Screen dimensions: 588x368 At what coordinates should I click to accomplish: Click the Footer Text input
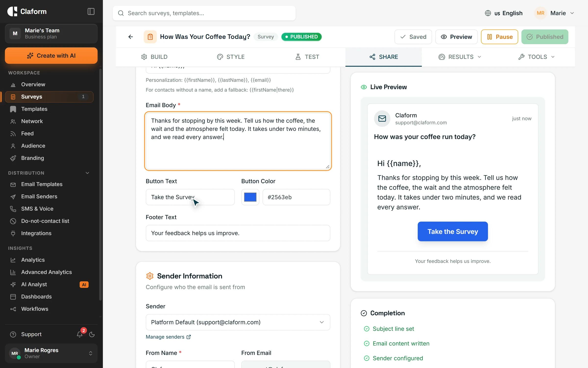pyautogui.click(x=238, y=233)
